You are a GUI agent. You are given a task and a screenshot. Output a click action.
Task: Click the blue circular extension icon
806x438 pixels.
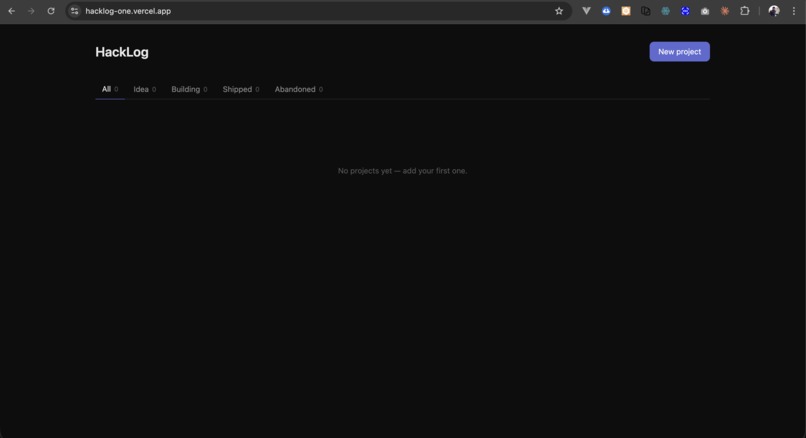click(685, 11)
